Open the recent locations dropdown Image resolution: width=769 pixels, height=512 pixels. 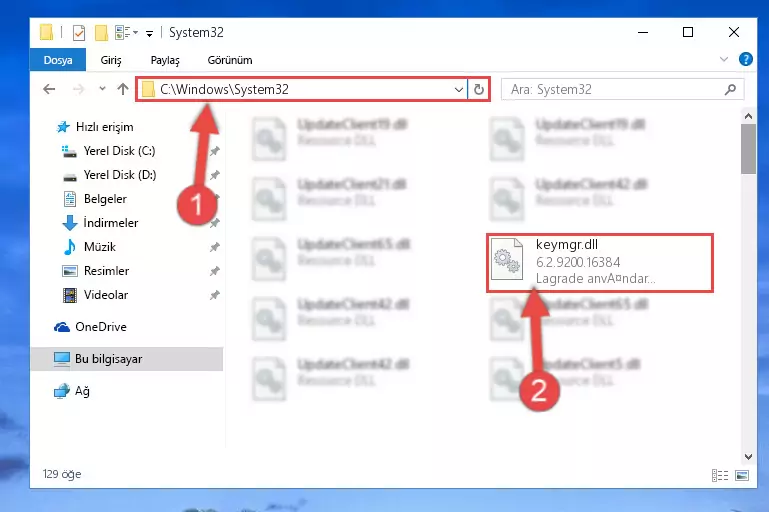pos(102,89)
